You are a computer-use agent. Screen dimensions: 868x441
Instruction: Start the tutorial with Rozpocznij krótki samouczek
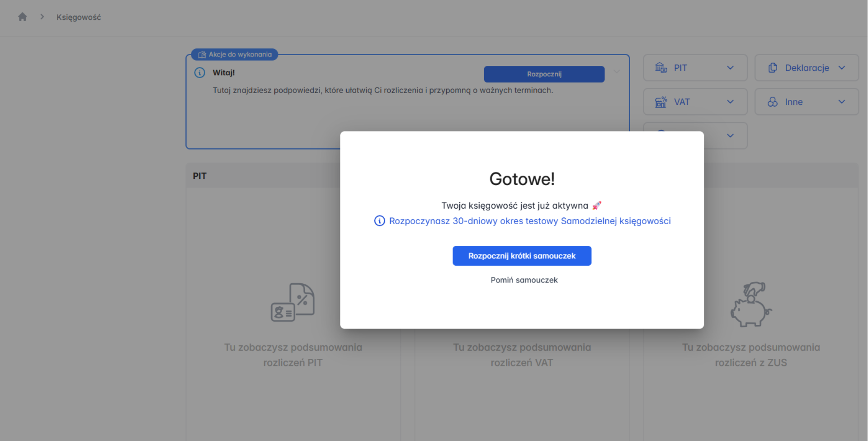tap(522, 256)
